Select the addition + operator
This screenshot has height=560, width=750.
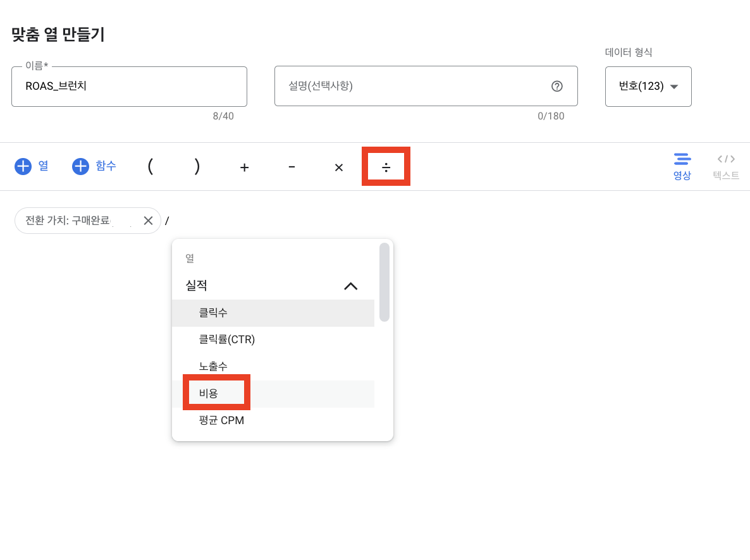pyautogui.click(x=244, y=167)
